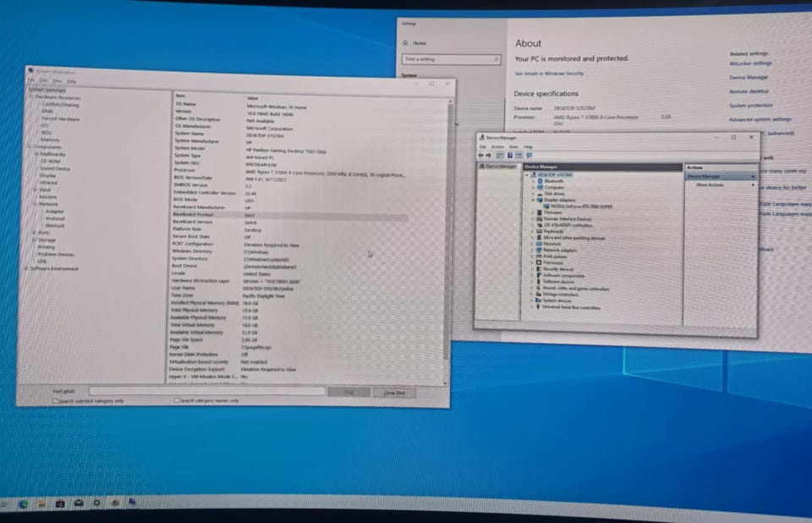Expand the Sound, video and game controllers node
Screen dimensions: 812x523
(532, 289)
